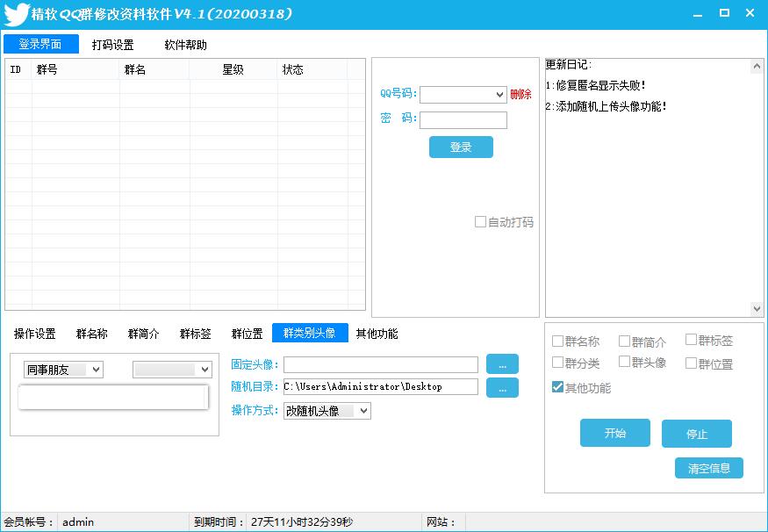Select the 群类别头像 tab

coord(310,333)
